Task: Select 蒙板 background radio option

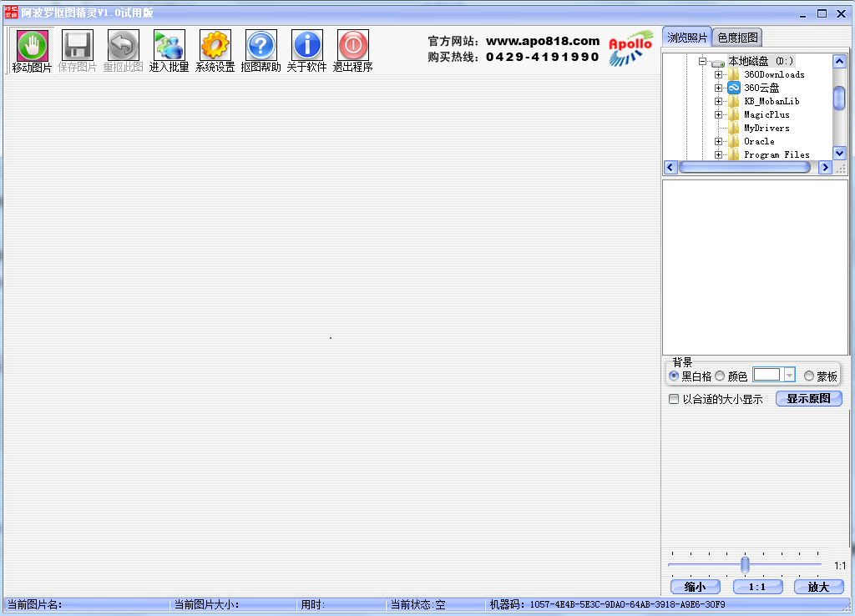Action: 809,376
